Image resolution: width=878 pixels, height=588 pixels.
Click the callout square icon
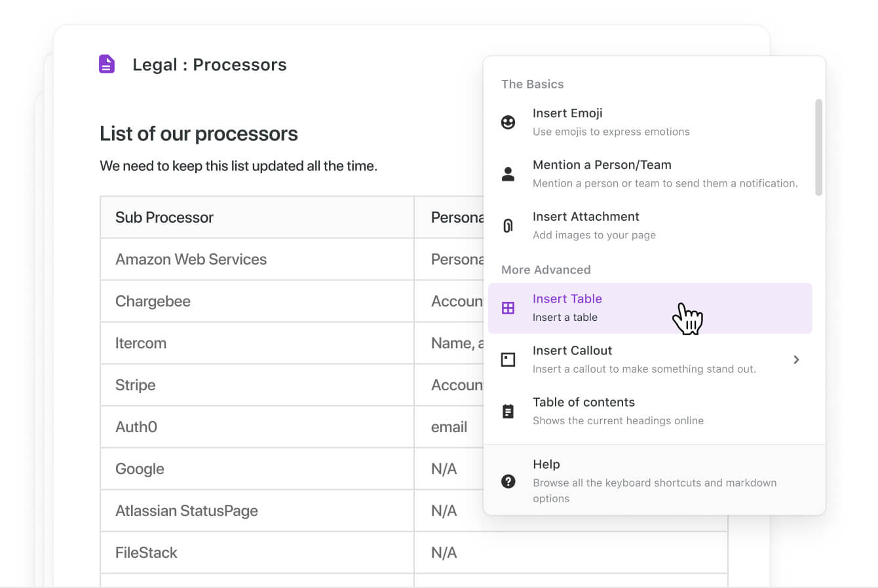(508, 359)
